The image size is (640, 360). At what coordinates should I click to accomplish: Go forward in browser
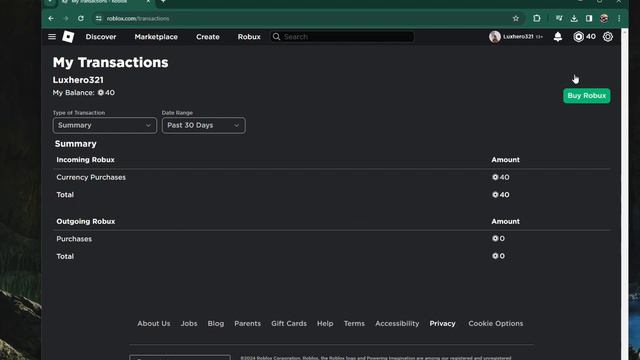[66, 18]
